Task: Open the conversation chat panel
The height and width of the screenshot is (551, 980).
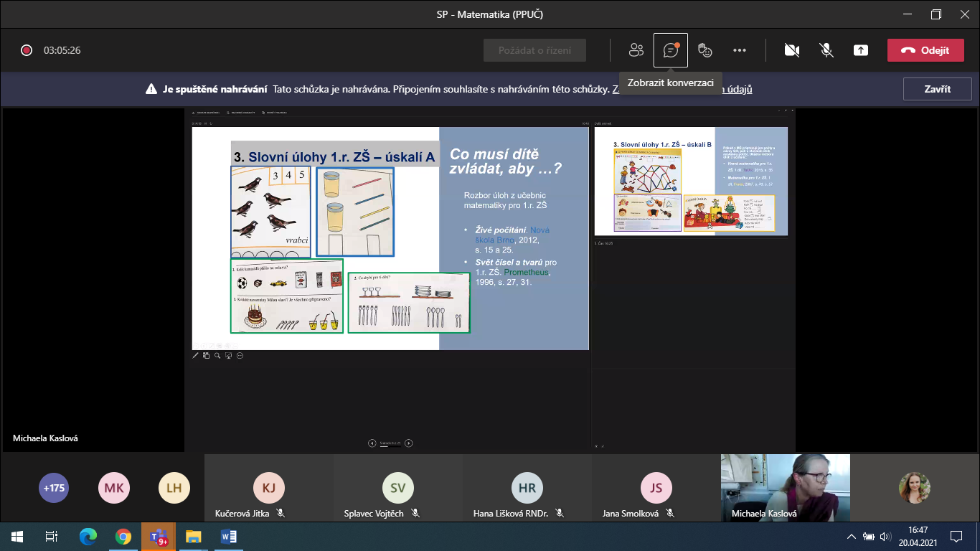Action: (x=671, y=50)
